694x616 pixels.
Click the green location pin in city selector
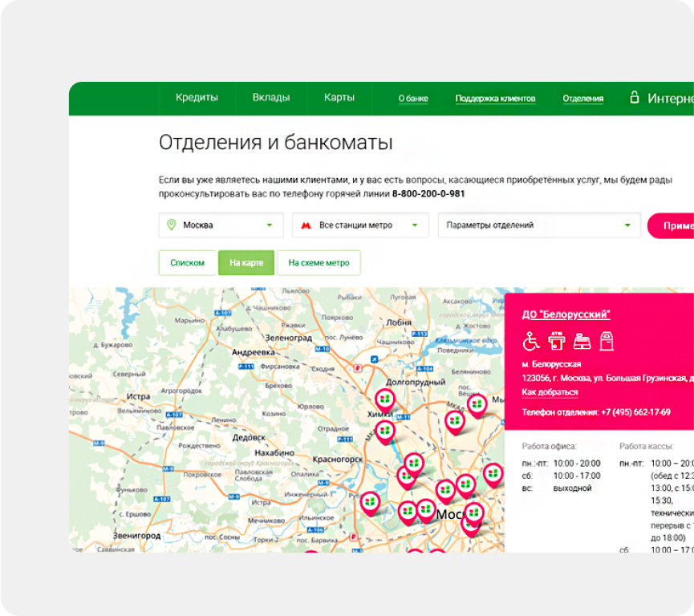(172, 225)
